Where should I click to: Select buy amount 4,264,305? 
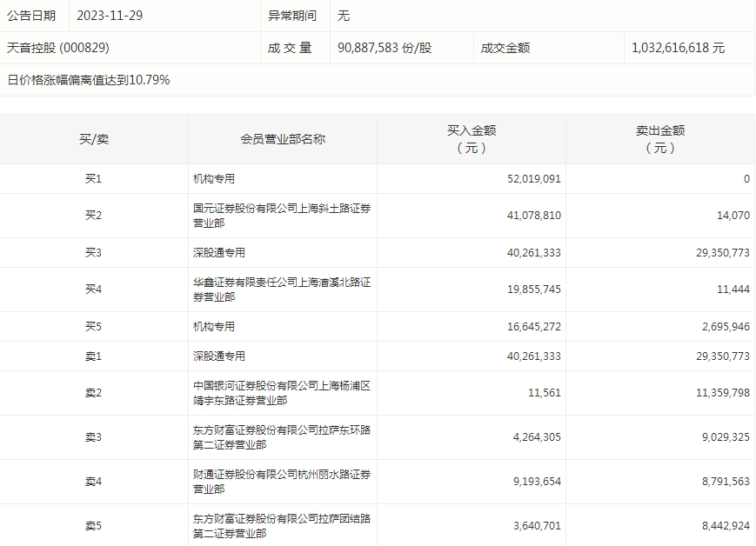click(x=537, y=437)
